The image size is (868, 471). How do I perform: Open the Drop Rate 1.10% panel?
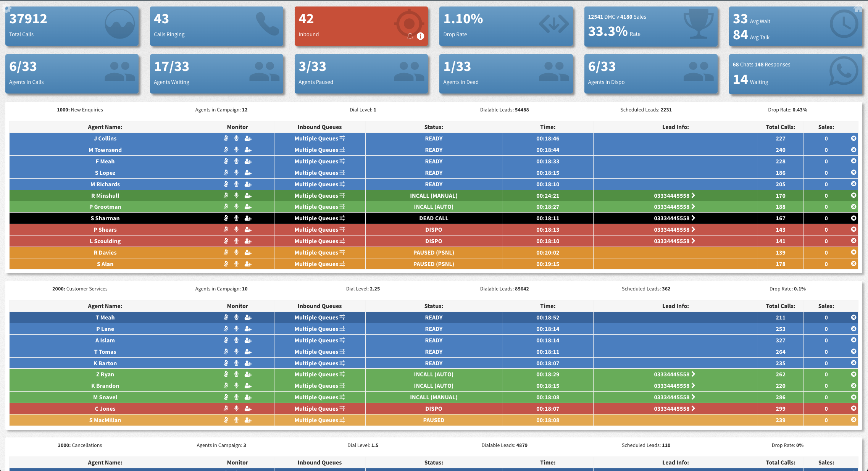506,26
